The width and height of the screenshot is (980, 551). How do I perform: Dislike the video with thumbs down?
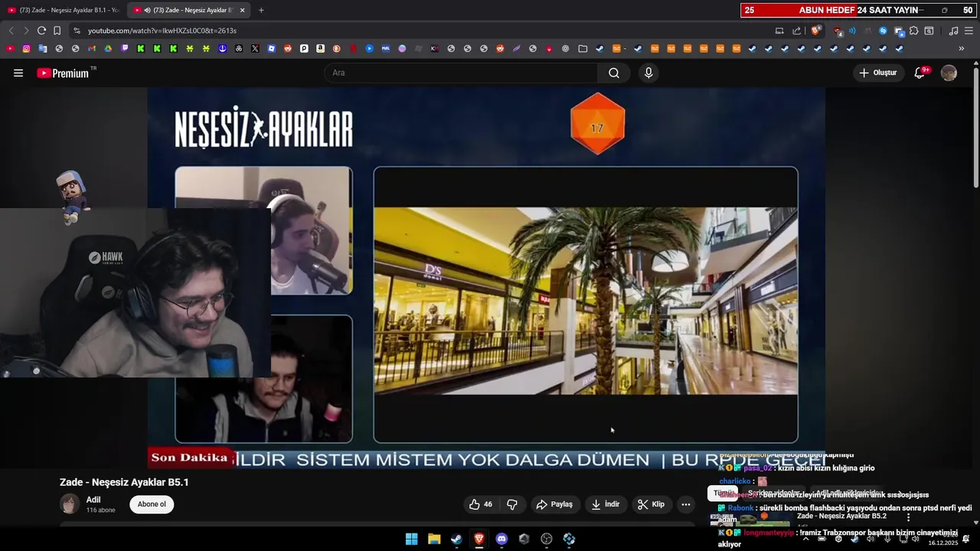(512, 504)
